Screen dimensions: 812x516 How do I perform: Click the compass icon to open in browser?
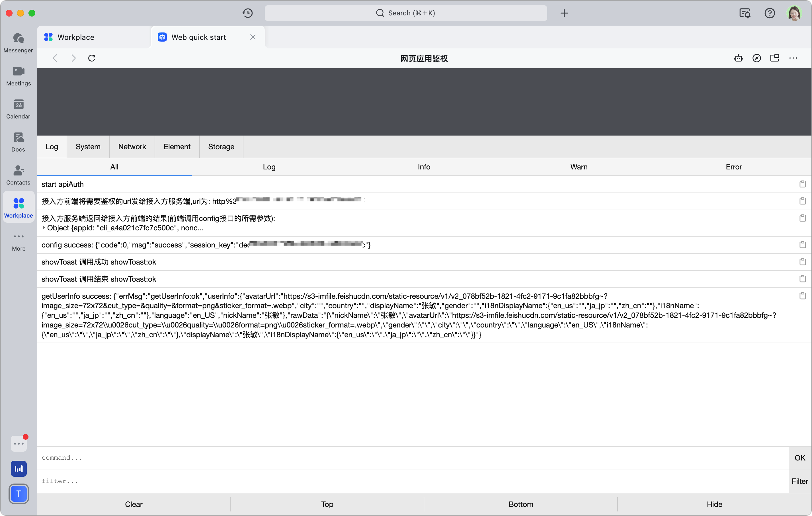(x=757, y=58)
